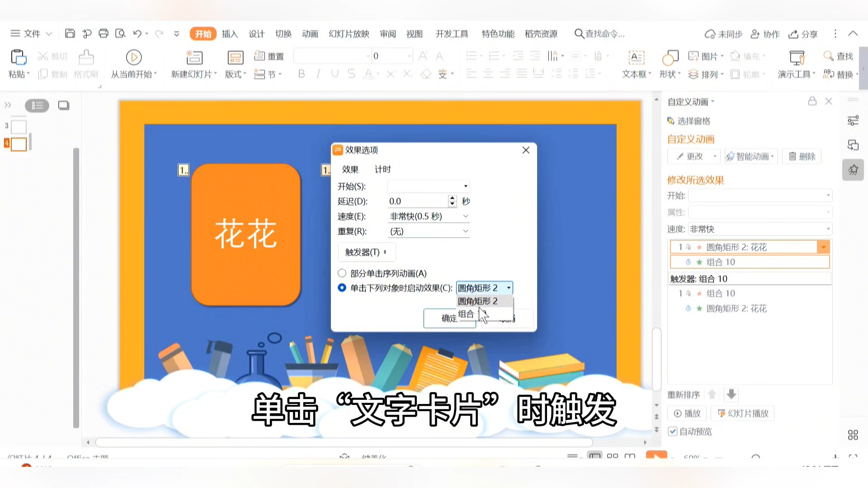Click the 排列 icon in ribbon
Viewport: 868px width, 488px height.
point(693,73)
